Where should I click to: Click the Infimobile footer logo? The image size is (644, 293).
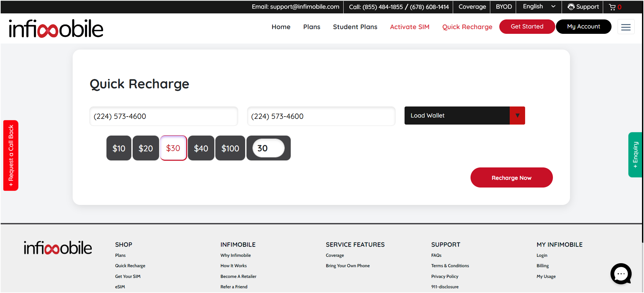click(58, 248)
